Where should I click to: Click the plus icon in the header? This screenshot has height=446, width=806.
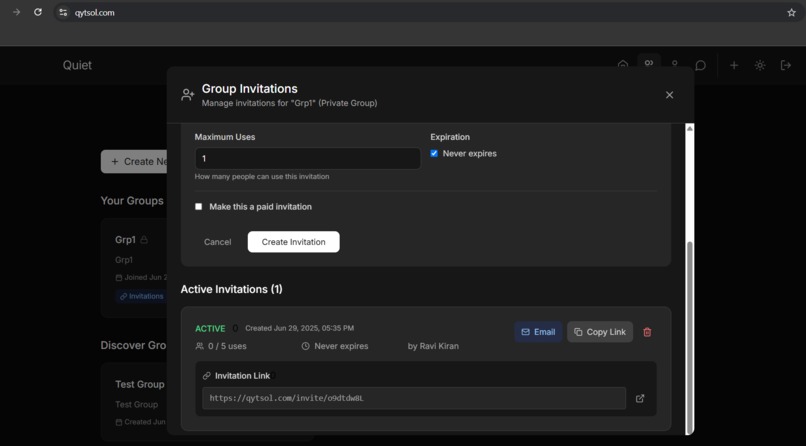(734, 65)
